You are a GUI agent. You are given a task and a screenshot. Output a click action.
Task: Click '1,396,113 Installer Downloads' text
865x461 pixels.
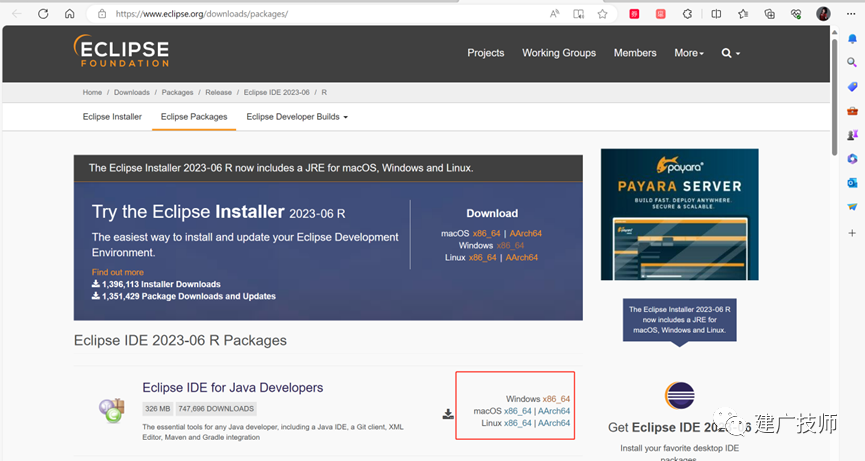pyautogui.click(x=161, y=285)
